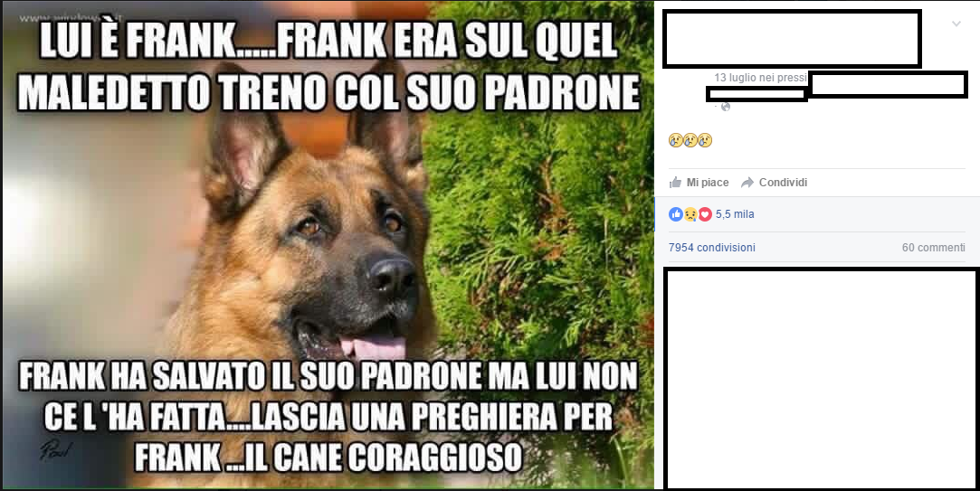The height and width of the screenshot is (491, 980).
Task: Click inside the blanked comments area
Action: point(821,379)
